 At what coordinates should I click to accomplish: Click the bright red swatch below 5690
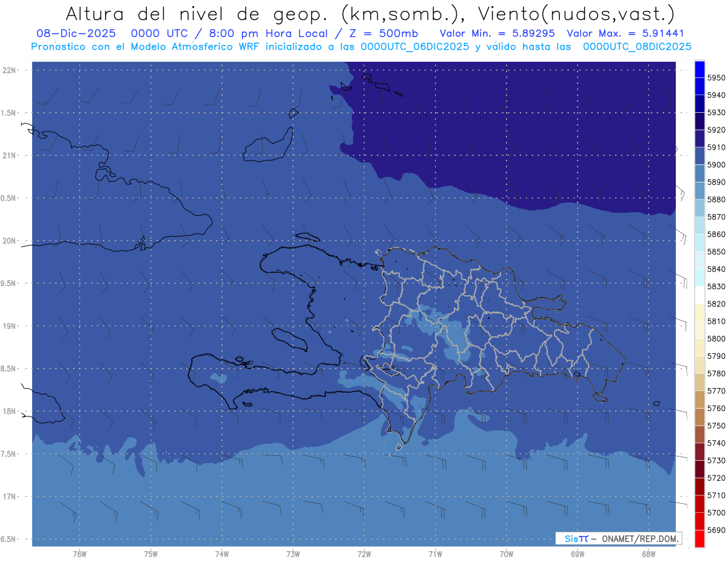point(699,538)
